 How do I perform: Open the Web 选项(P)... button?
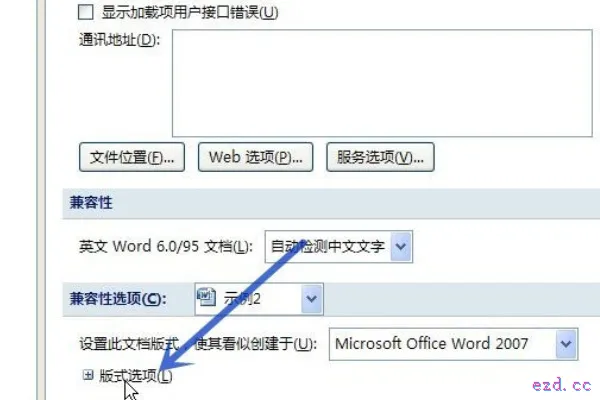(x=255, y=157)
